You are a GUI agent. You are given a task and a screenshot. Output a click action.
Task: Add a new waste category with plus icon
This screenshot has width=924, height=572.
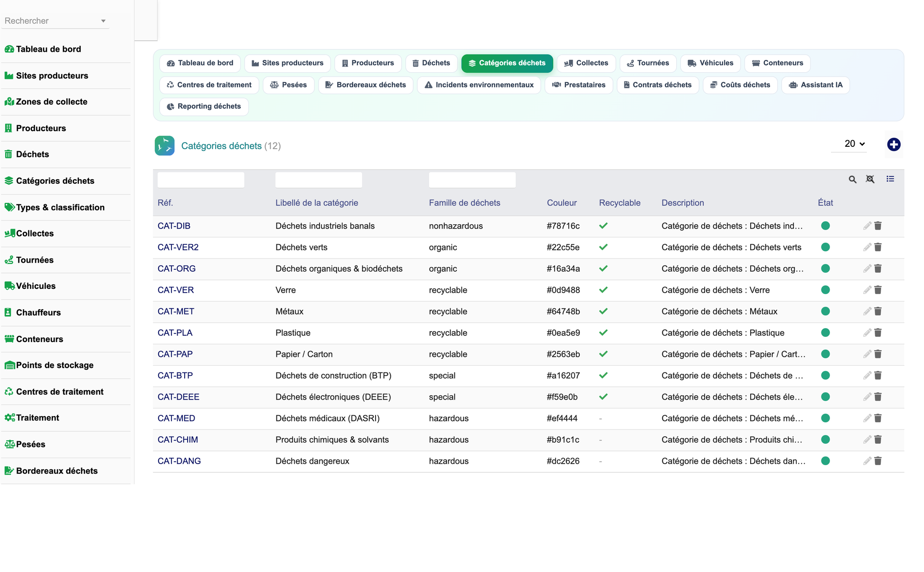(x=894, y=144)
